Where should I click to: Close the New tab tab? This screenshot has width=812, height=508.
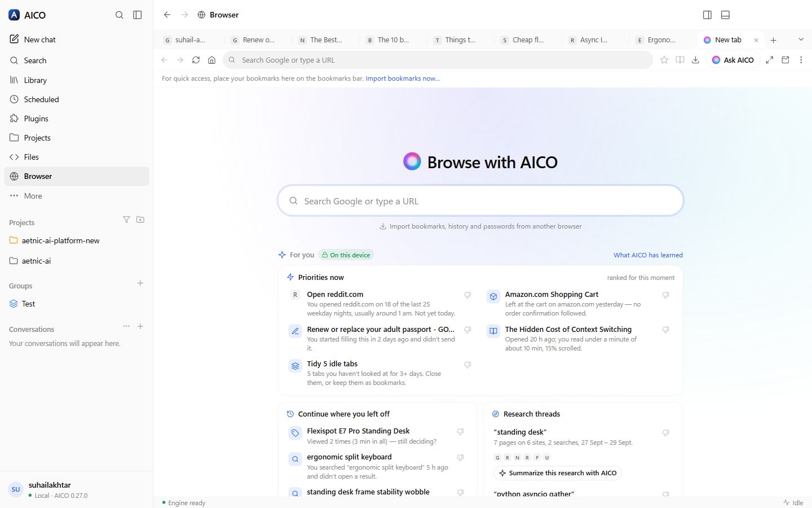756,40
